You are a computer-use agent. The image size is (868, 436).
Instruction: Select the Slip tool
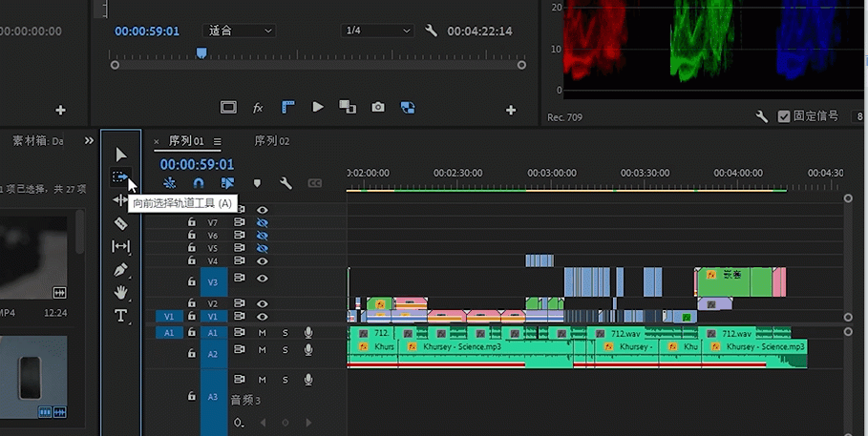[x=120, y=246]
